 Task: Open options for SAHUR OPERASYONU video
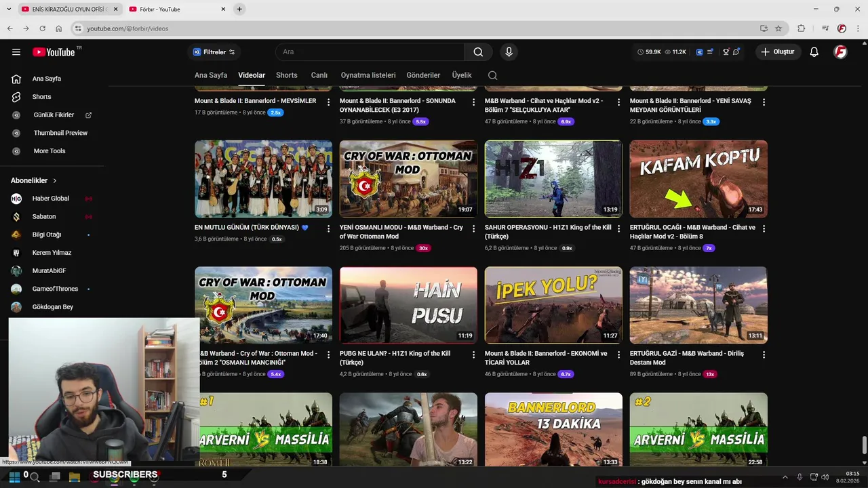click(618, 229)
